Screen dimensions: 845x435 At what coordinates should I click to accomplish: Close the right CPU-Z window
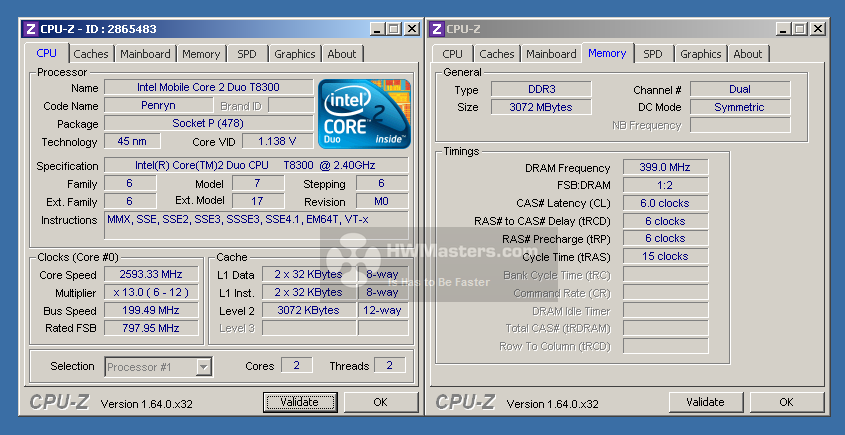pyautogui.click(x=818, y=29)
